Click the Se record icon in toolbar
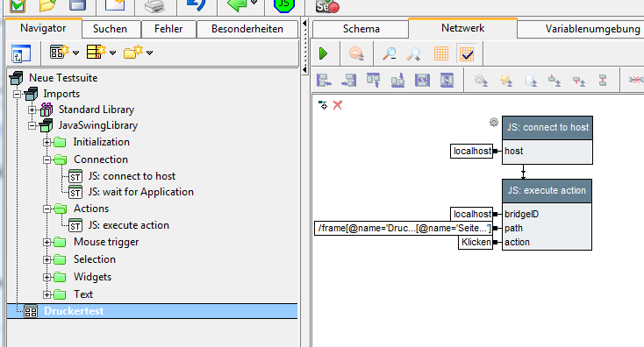644x347 pixels. click(327, 6)
